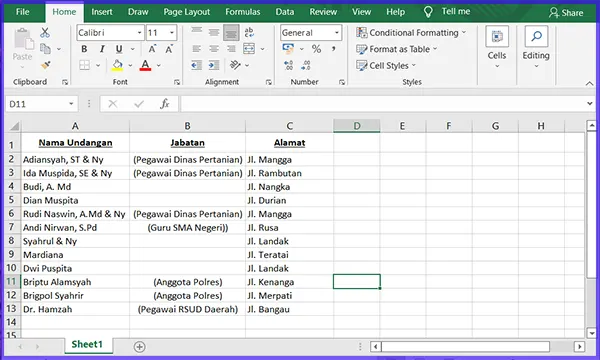Click Decrease Decimal icon
The width and height of the screenshot is (600, 360).
pyautogui.click(x=306, y=65)
